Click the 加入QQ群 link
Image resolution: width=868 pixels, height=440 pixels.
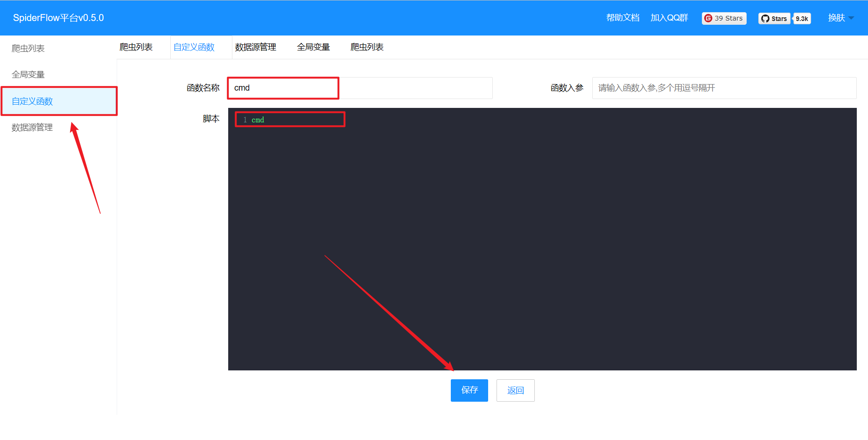tap(669, 17)
